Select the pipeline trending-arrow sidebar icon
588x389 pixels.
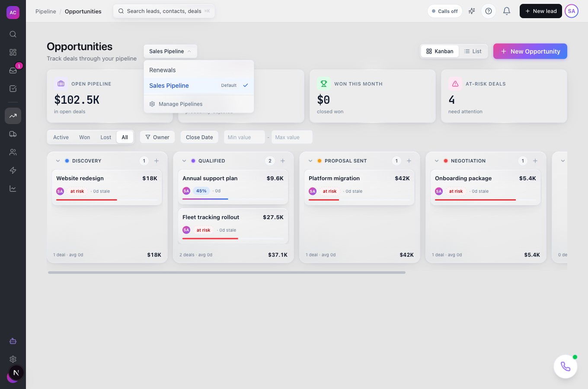tap(13, 116)
